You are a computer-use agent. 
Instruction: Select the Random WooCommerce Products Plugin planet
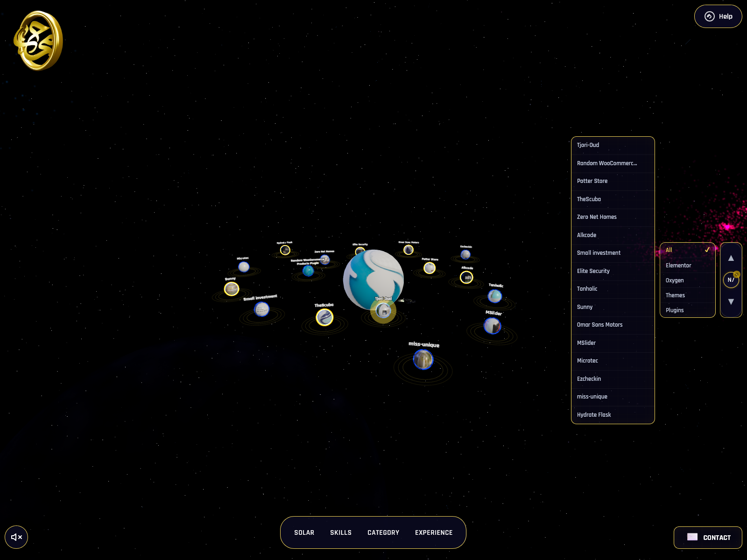(308, 271)
